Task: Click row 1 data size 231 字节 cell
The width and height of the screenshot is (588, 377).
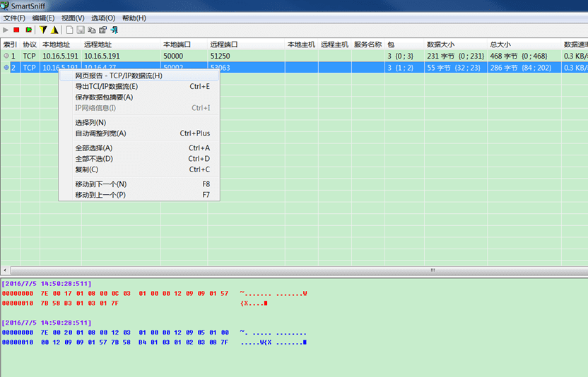Action: [456, 56]
